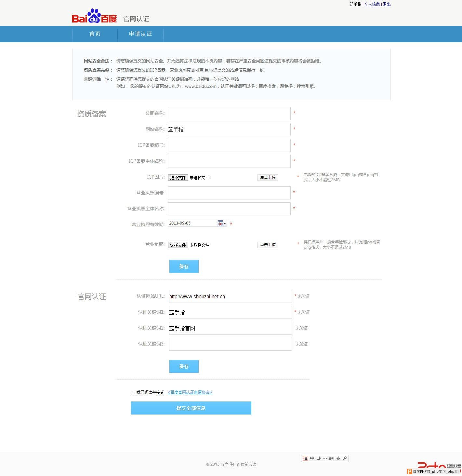Open the calendar dropdown for 营业执照有效期

pyautogui.click(x=222, y=223)
